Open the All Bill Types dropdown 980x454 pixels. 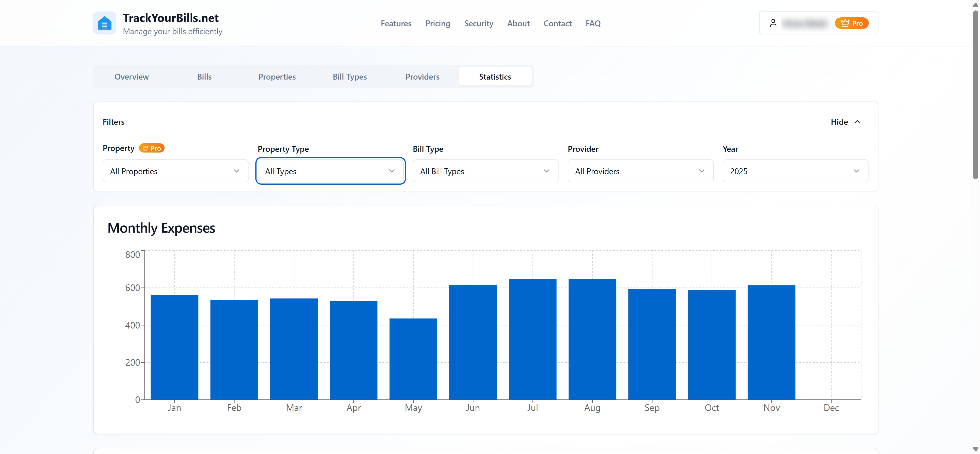click(x=485, y=171)
